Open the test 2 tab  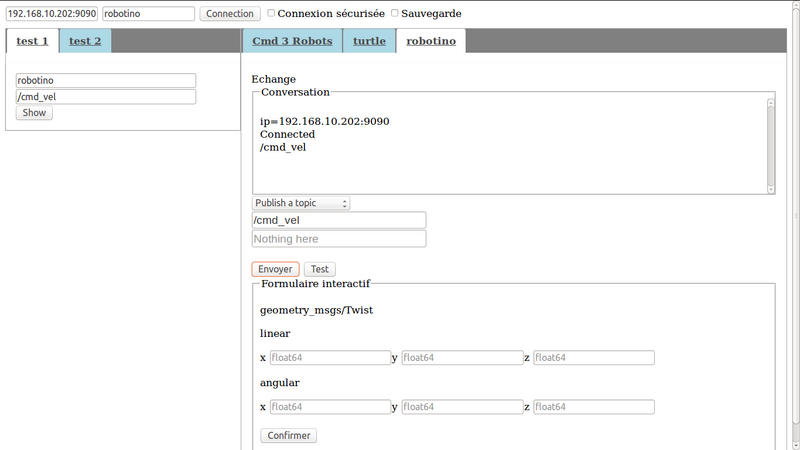(85, 41)
